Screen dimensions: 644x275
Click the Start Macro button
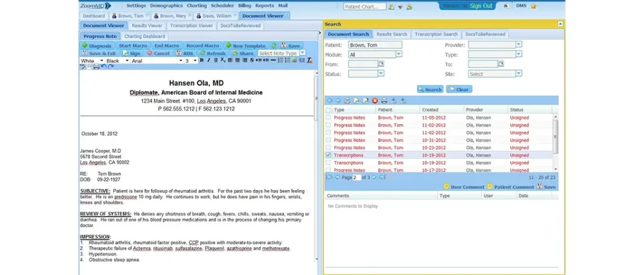(x=133, y=46)
